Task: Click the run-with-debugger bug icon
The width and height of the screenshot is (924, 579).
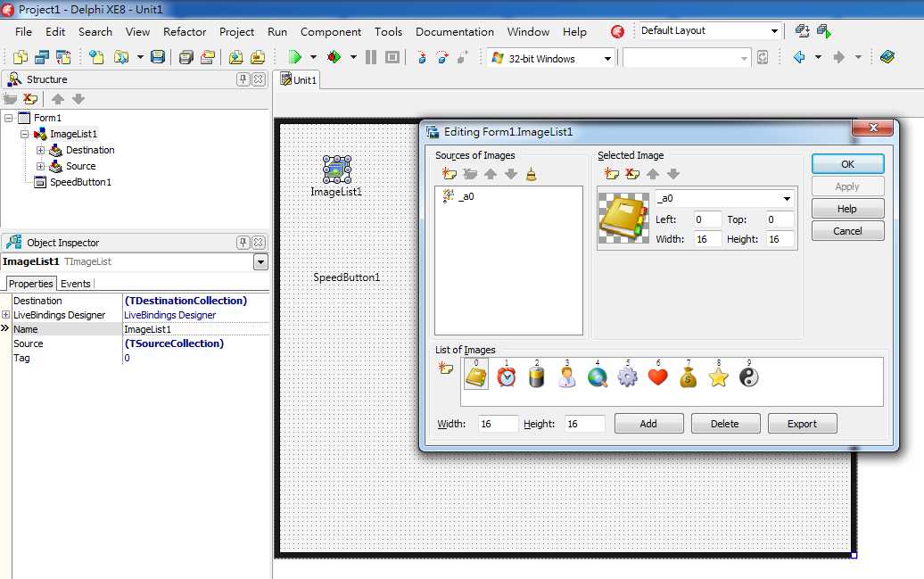Action: pyautogui.click(x=334, y=57)
